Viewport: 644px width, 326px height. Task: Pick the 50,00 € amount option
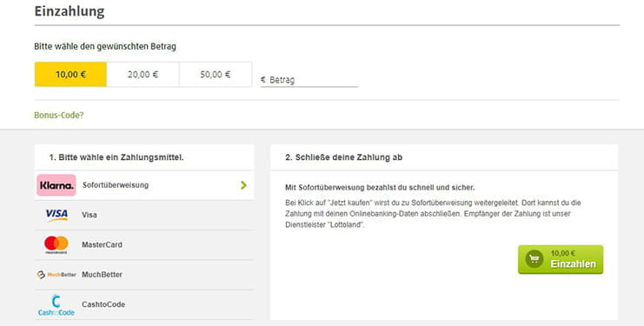216,74
